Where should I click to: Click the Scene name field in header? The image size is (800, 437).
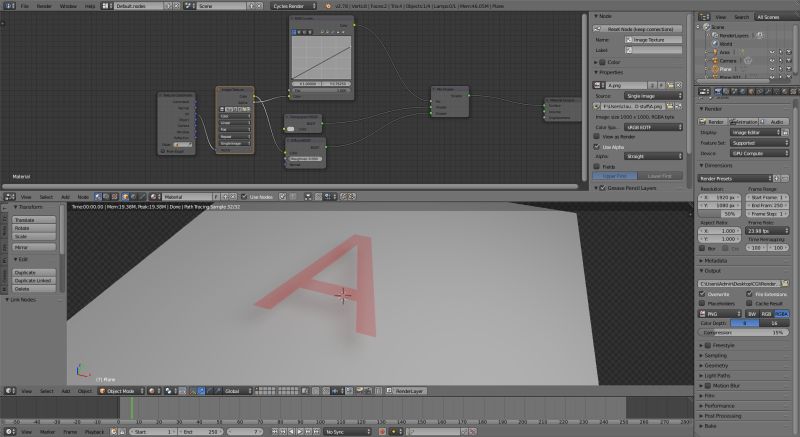pyautogui.click(x=221, y=6)
